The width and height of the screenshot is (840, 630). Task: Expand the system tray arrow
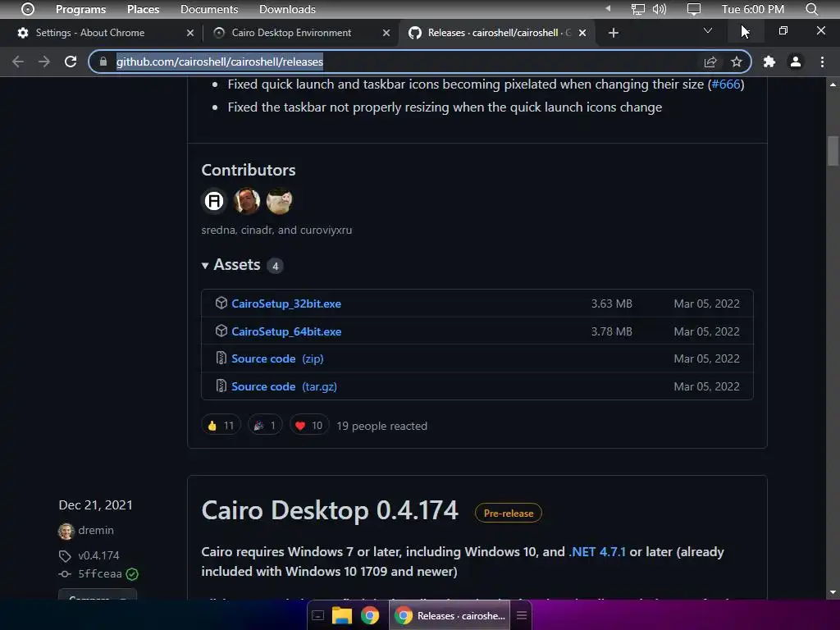[608, 8]
